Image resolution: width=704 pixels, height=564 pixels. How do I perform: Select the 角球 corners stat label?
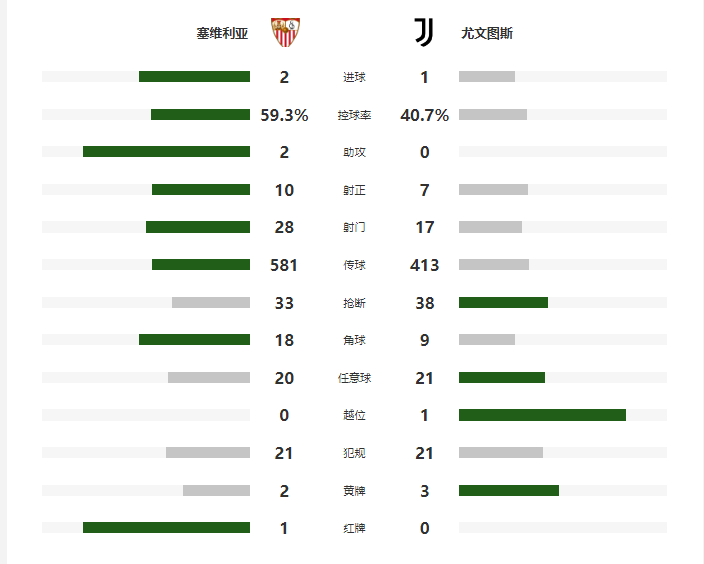(x=354, y=340)
